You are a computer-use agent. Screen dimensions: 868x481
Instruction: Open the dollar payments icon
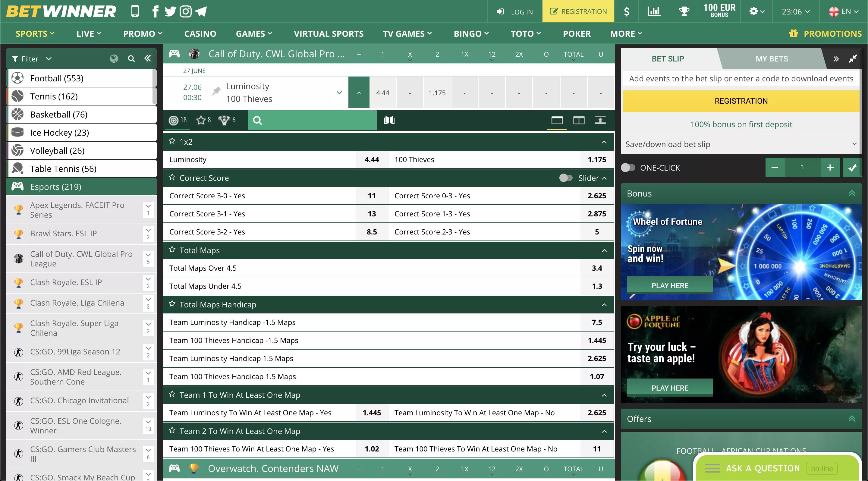pos(626,11)
